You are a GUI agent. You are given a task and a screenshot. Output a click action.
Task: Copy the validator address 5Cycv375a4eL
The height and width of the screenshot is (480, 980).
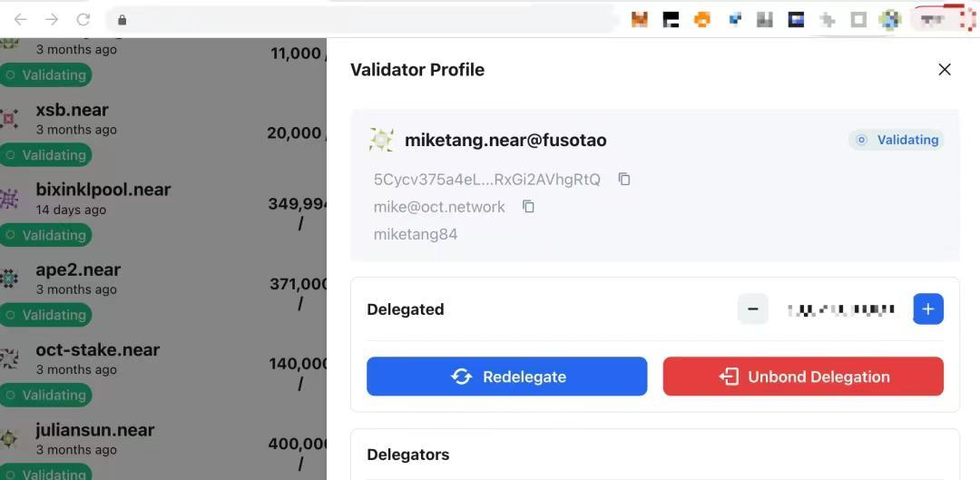(623, 180)
